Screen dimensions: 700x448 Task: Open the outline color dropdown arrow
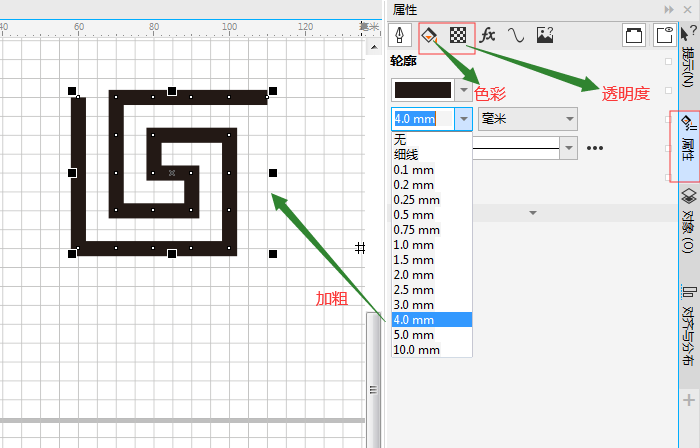click(x=462, y=89)
